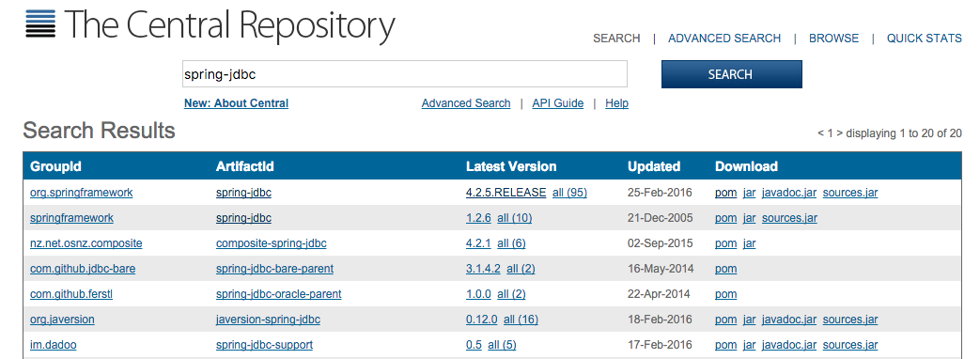Show all (5) versions

click(x=502, y=345)
